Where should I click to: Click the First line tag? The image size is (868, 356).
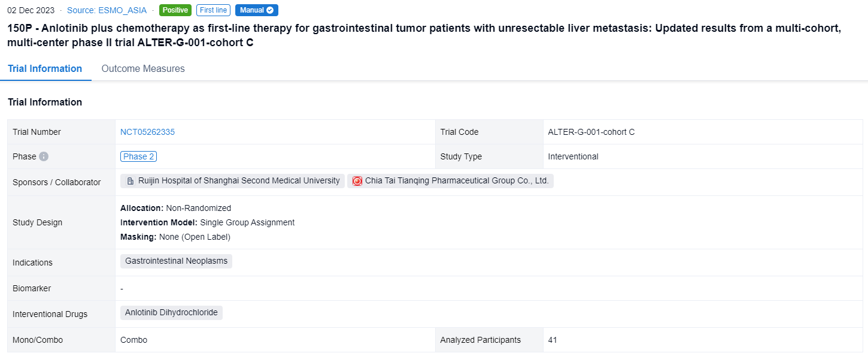pyautogui.click(x=213, y=10)
